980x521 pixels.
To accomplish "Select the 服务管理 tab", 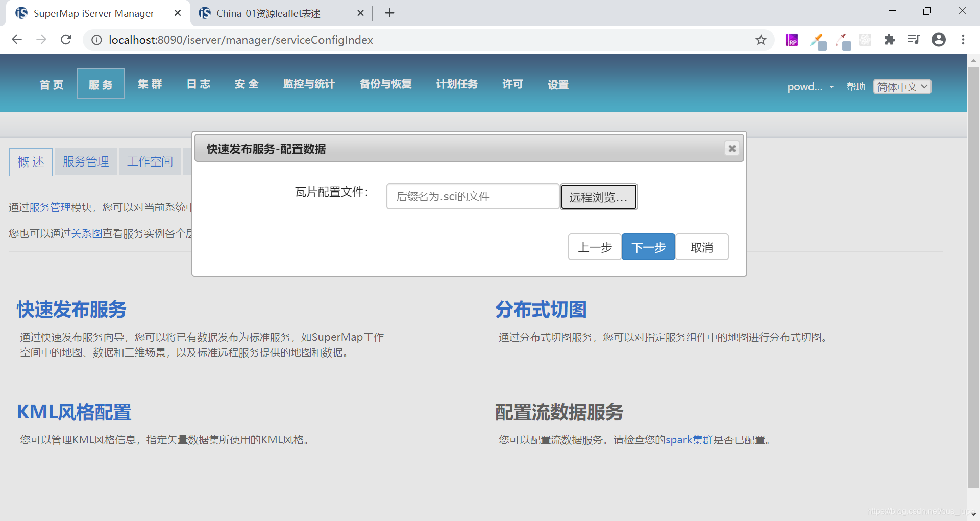I will tap(86, 162).
